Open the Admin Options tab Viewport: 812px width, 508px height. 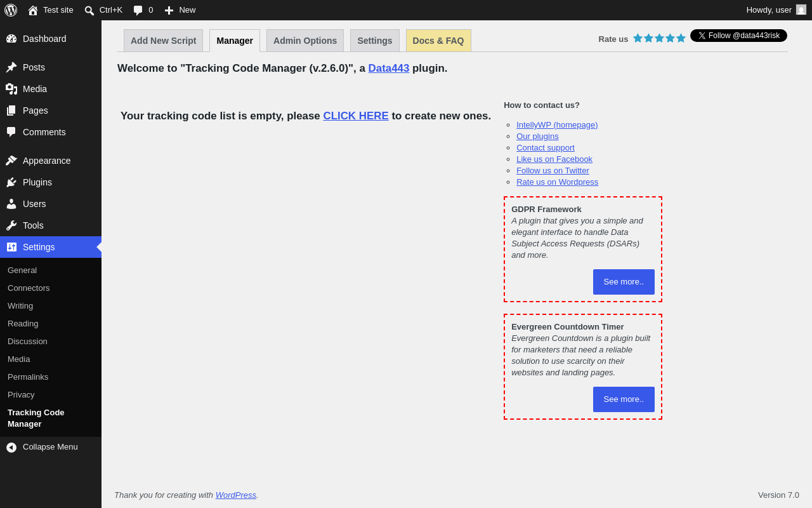[305, 41]
